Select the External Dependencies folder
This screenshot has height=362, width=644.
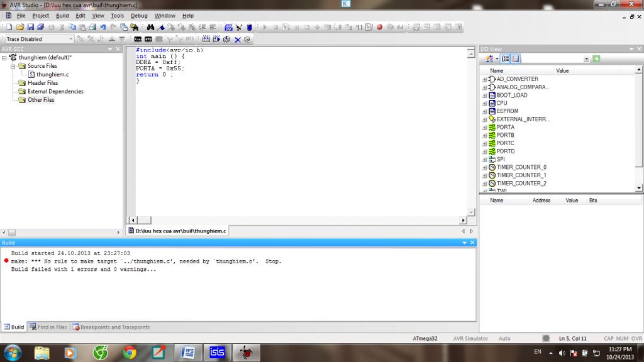[55, 92]
